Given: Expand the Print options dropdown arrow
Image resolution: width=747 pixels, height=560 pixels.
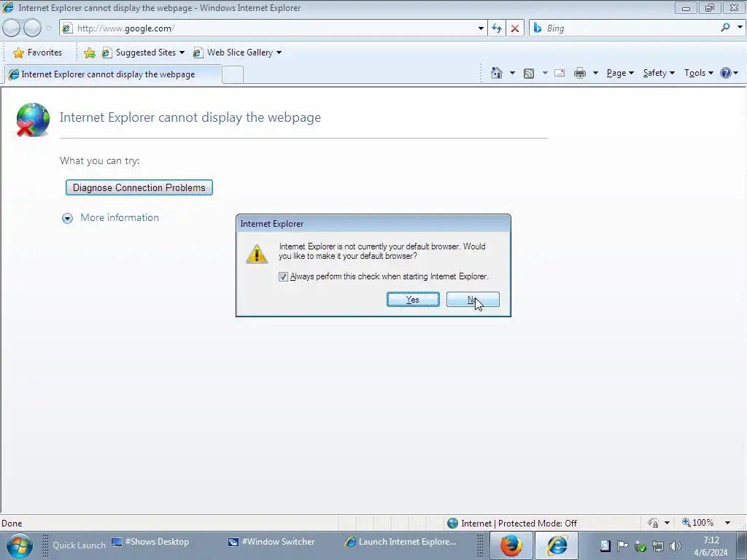Looking at the screenshot, I should [x=595, y=73].
